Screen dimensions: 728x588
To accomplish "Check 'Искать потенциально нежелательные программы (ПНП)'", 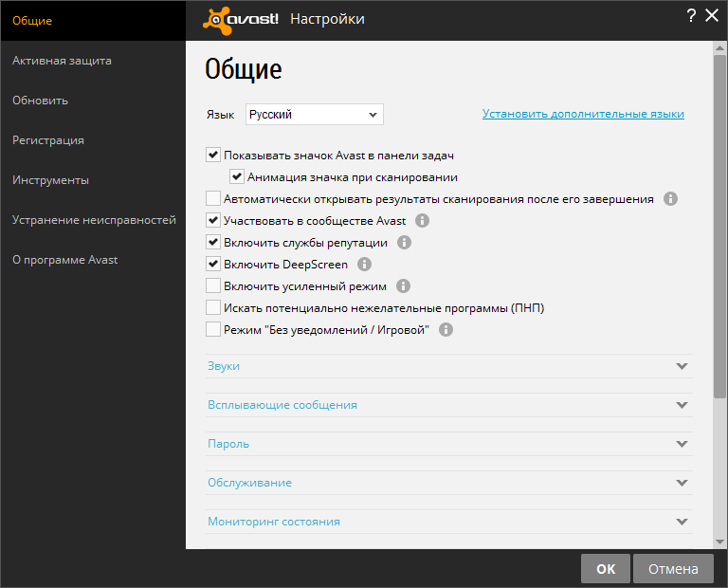I will tap(213, 308).
